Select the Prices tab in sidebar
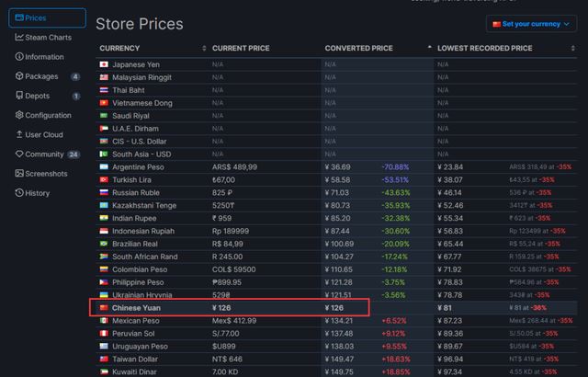588x377 pixels. pos(46,17)
